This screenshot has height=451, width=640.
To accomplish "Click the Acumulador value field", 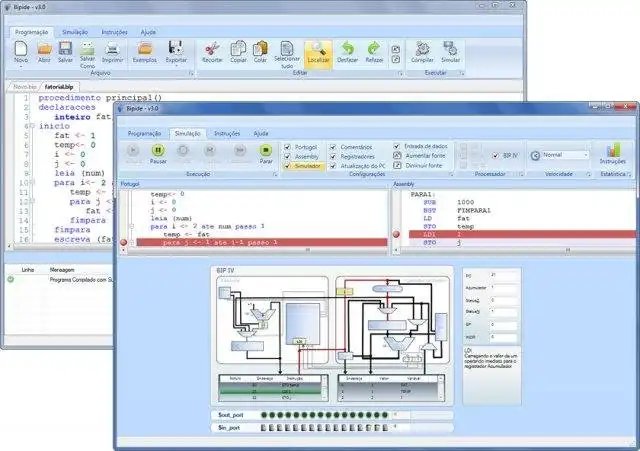I will click(x=504, y=288).
